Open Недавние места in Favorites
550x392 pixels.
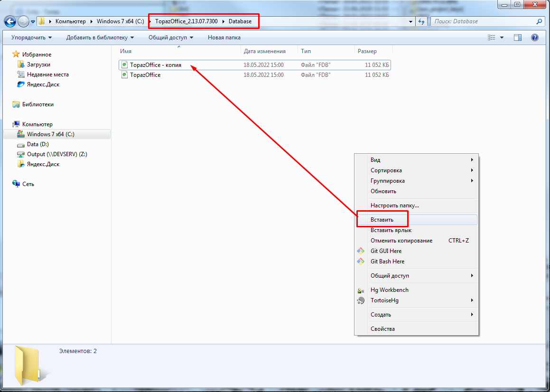(48, 75)
